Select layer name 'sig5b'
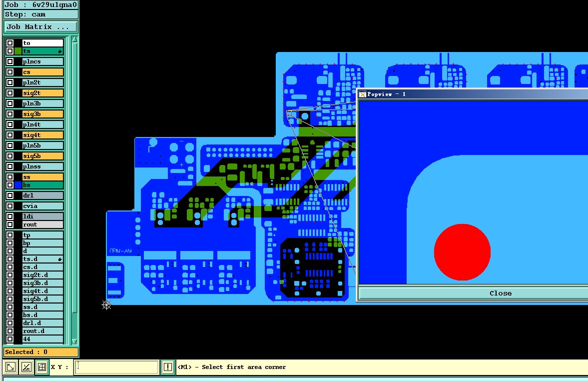The width and height of the screenshot is (588, 381). (43, 156)
